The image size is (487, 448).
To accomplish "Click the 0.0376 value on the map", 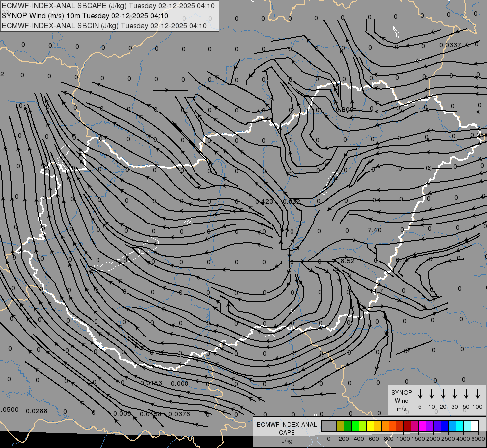I will point(179,414).
